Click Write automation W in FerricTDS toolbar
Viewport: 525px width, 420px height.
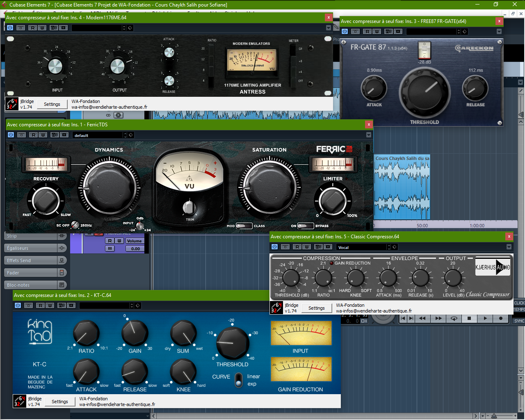[43, 135]
